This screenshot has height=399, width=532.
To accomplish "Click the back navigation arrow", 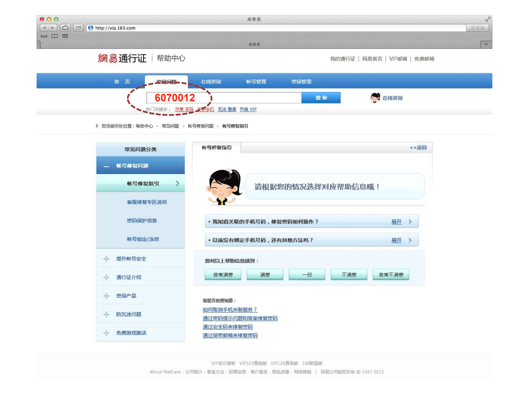I will pos(44,28).
